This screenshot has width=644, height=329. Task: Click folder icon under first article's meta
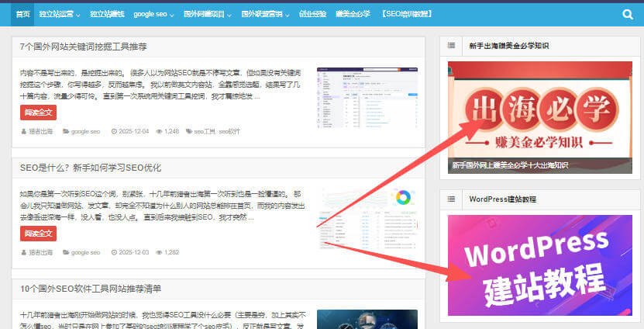pyautogui.click(x=65, y=131)
